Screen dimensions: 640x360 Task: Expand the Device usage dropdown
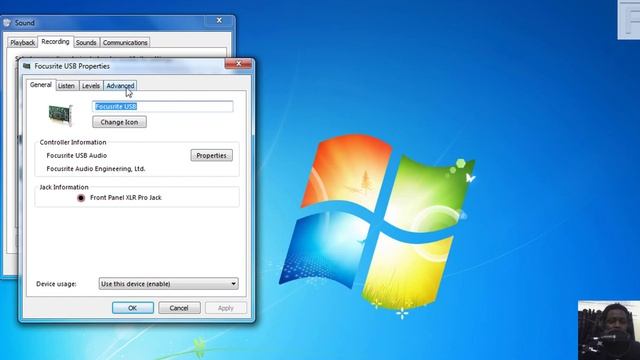tap(168, 284)
